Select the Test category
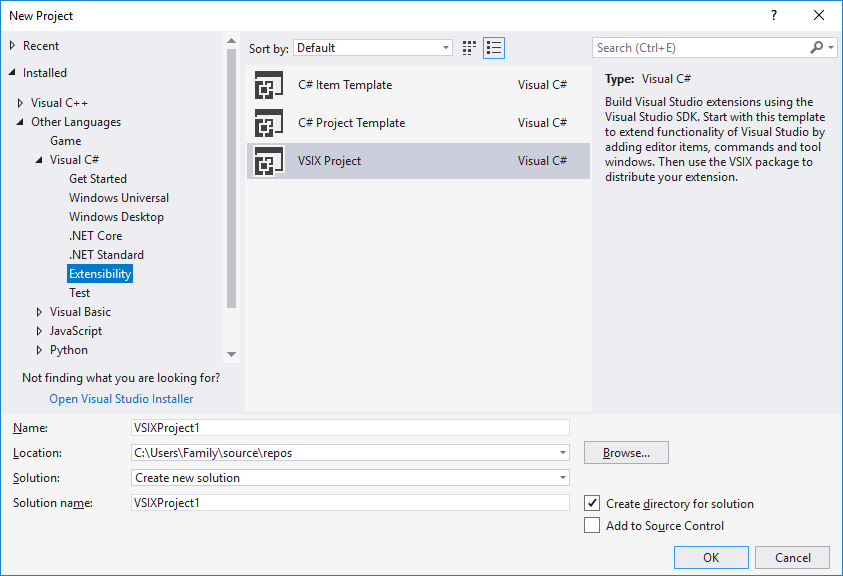Viewport: 843px width, 576px height. point(80,293)
